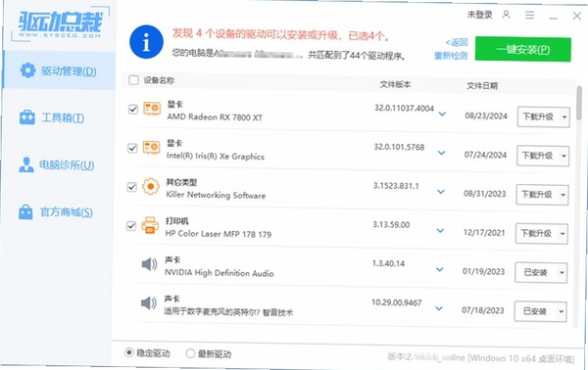Click the <返回 link
Image resolution: width=588 pixels, height=370 pixels.
[457, 42]
